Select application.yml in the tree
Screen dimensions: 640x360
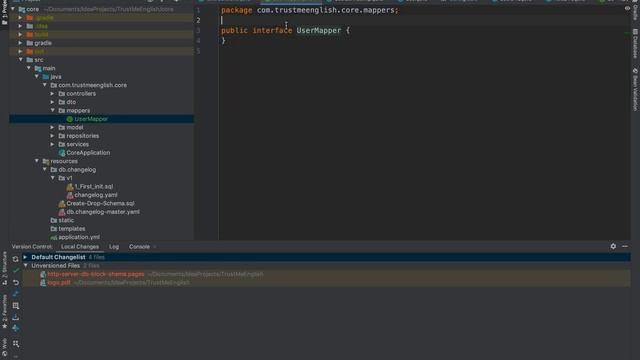pyautogui.click(x=79, y=237)
